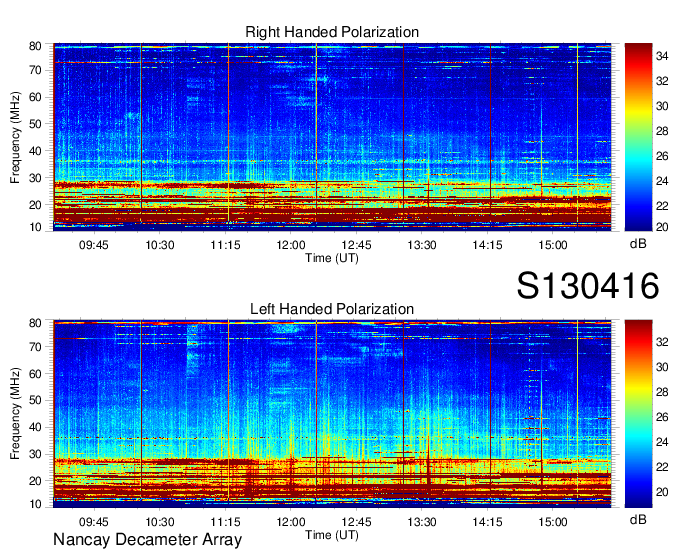Click the 10:30 time tick of top plot
Image resolution: width=680 pixels, height=552 pixels.
(x=160, y=245)
